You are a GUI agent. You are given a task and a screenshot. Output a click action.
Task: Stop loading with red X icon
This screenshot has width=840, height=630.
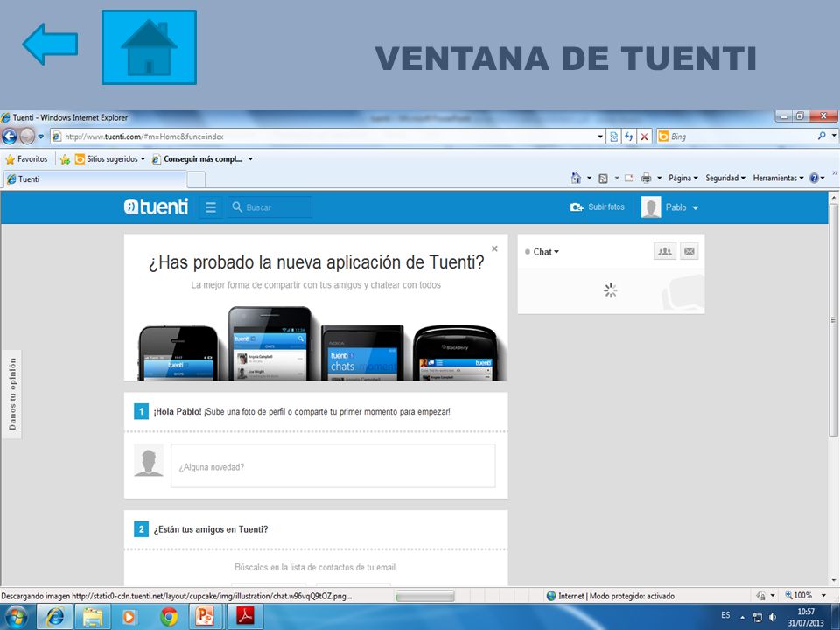(x=645, y=136)
